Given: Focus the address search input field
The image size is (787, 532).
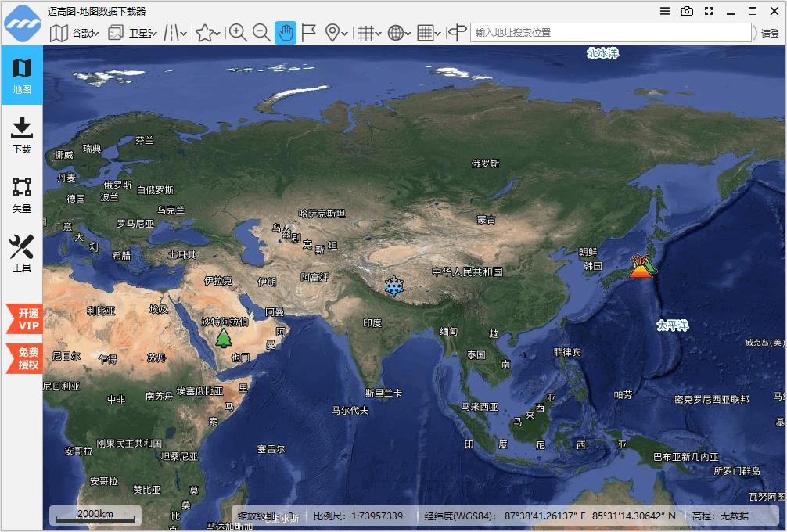Looking at the screenshot, I should pyautogui.click(x=610, y=33).
